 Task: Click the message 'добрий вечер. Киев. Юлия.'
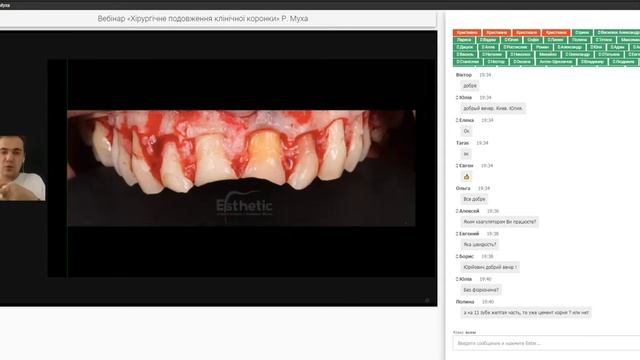click(x=493, y=108)
